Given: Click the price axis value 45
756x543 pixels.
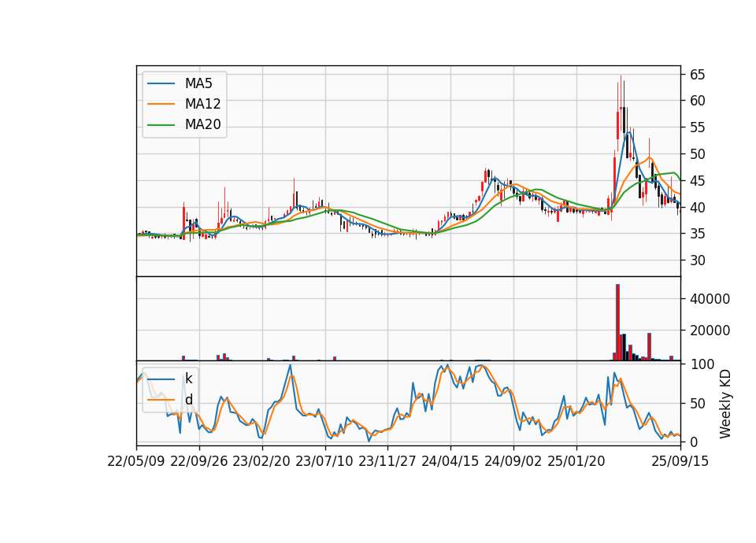Looking at the screenshot, I should point(697,181).
